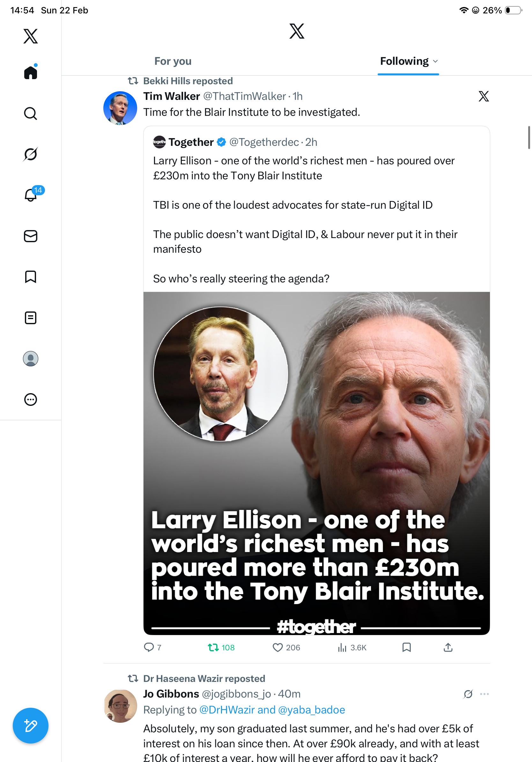Viewport: 532px width, 762px height.
Task: Open Profile icon in the sidebar
Action: (x=31, y=359)
